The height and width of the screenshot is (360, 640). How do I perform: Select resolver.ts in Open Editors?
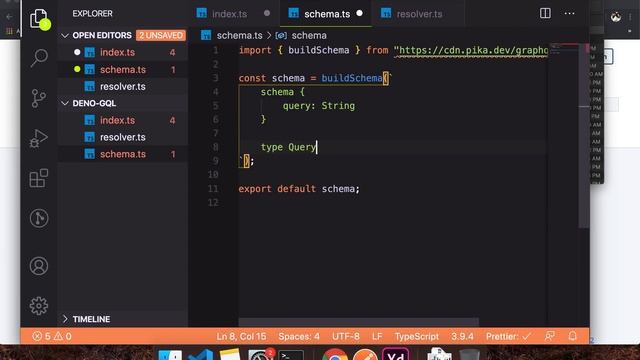point(123,87)
